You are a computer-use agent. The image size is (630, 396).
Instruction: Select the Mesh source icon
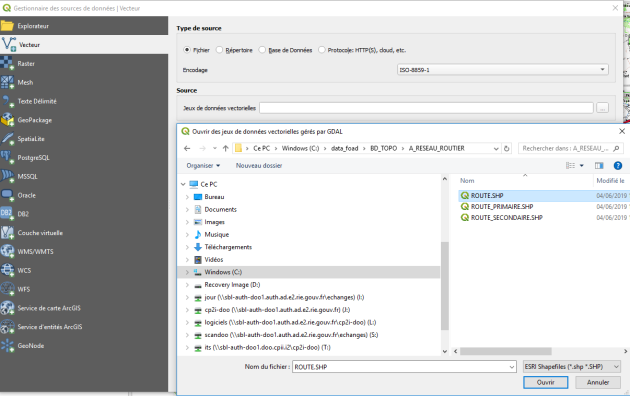click(x=7, y=82)
